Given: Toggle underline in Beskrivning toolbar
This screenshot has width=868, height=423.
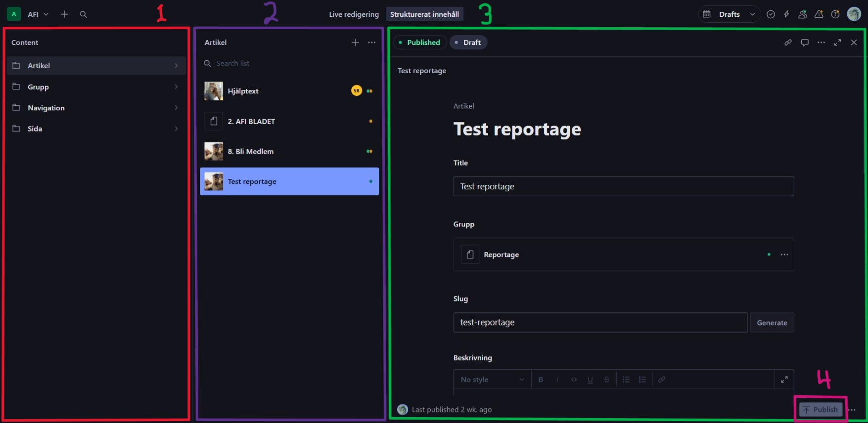Looking at the screenshot, I should (x=590, y=380).
